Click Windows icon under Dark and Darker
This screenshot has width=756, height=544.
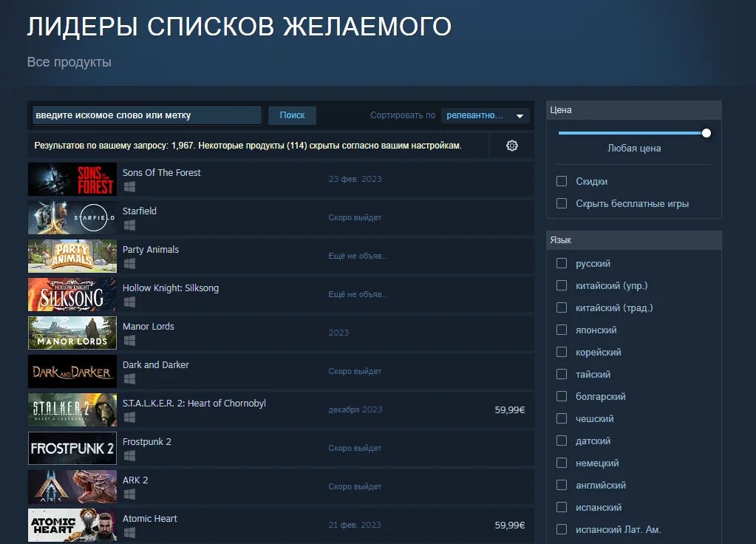tap(129, 379)
